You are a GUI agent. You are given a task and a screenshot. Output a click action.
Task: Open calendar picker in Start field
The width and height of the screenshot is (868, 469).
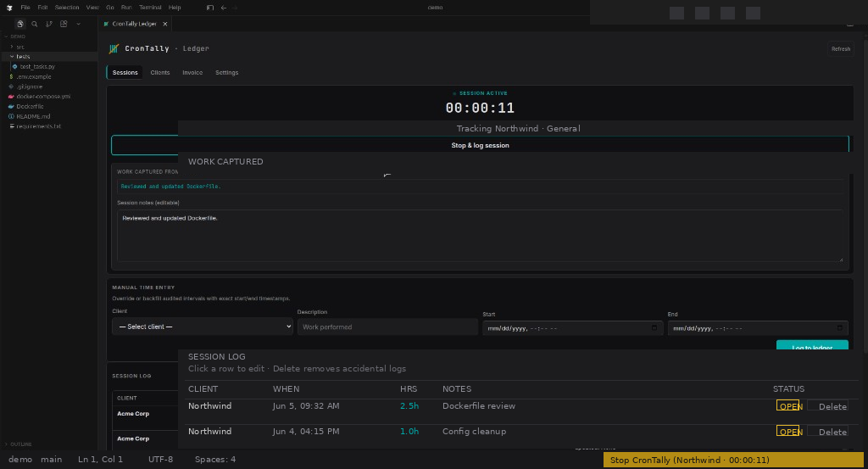654,328
